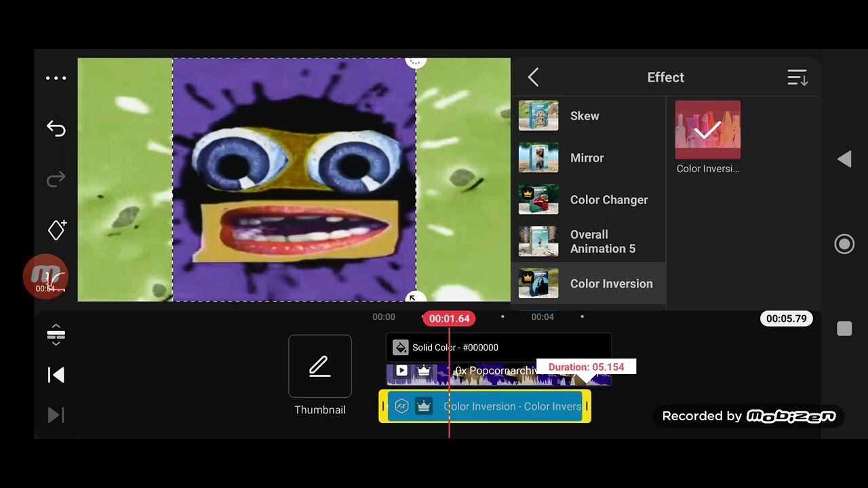Click the Duration: 05.154 tooltip
The width and height of the screenshot is (868, 488).
coord(587,367)
